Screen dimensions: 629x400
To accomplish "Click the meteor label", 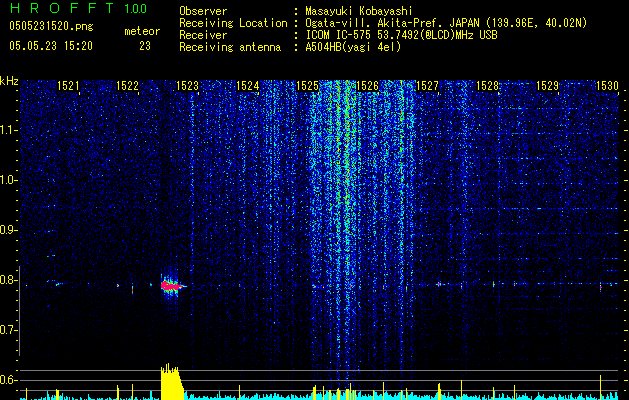I will tap(142, 31).
